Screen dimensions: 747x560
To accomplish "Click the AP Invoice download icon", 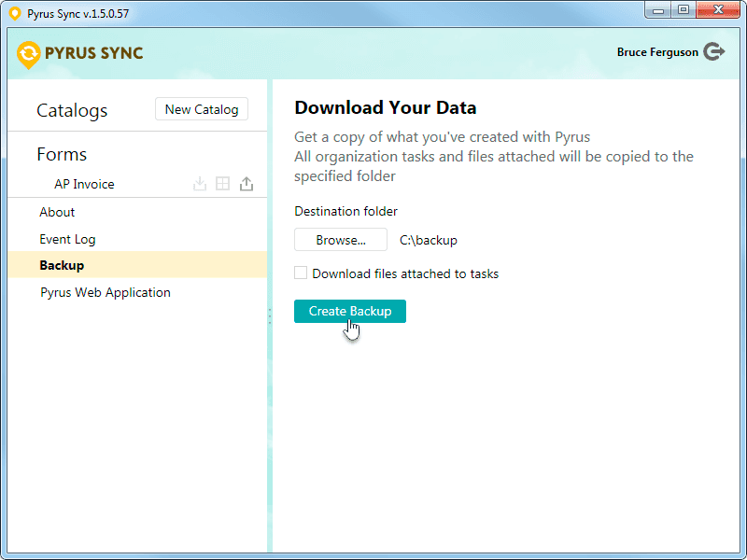I will point(200,184).
